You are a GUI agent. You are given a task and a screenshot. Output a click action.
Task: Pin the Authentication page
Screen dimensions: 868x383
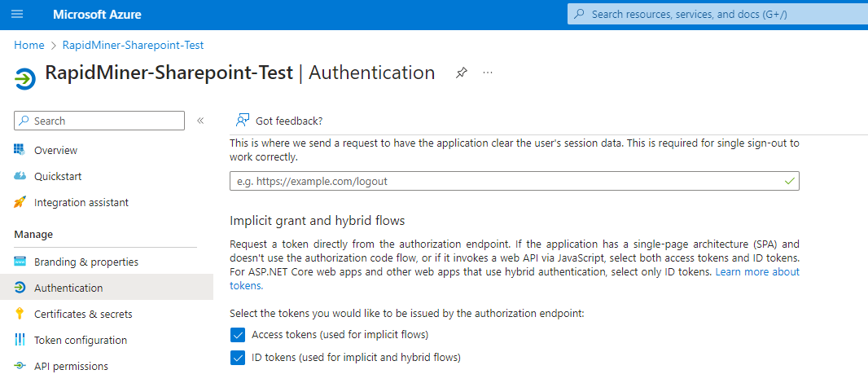pyautogui.click(x=461, y=73)
